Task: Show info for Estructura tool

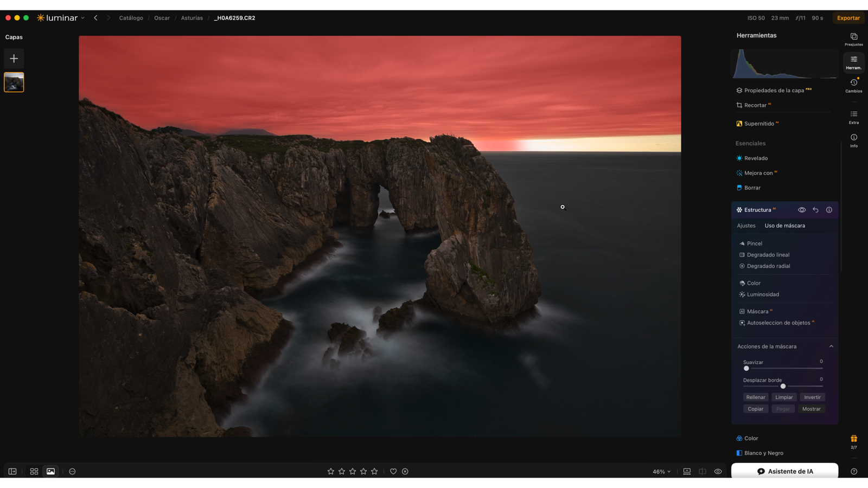Action: pos(829,210)
